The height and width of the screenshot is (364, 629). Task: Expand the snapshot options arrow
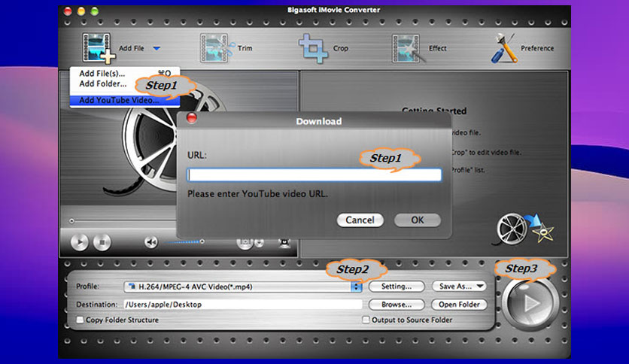click(x=260, y=243)
